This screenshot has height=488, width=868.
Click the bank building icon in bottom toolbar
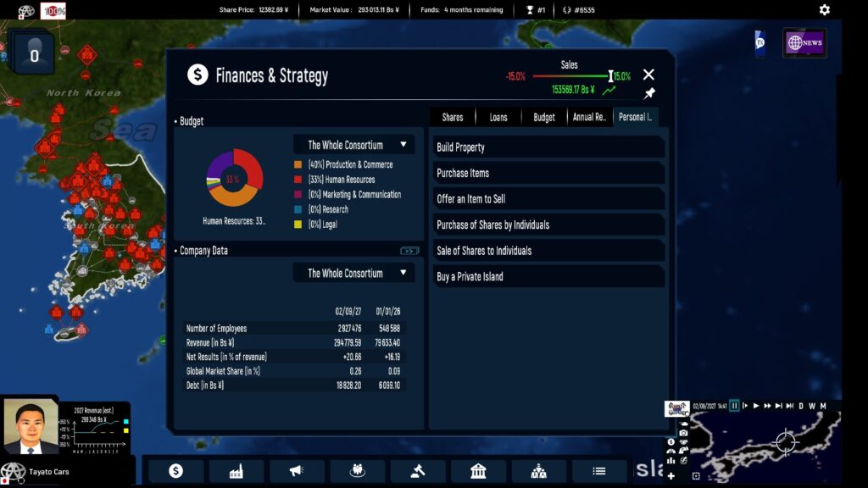(478, 471)
